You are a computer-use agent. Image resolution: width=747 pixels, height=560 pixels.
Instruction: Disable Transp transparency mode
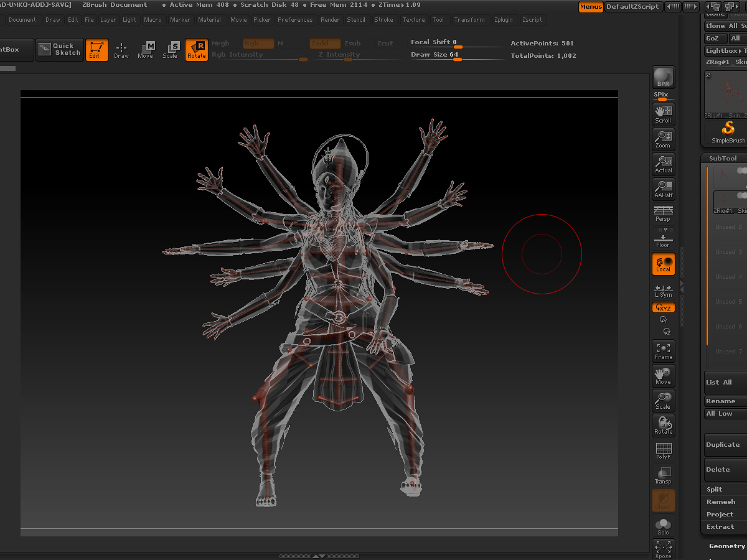click(663, 475)
